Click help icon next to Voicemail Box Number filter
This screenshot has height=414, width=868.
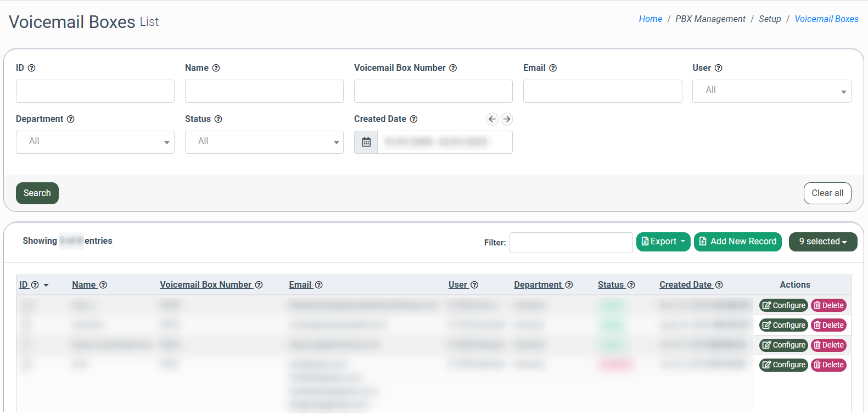tap(453, 68)
